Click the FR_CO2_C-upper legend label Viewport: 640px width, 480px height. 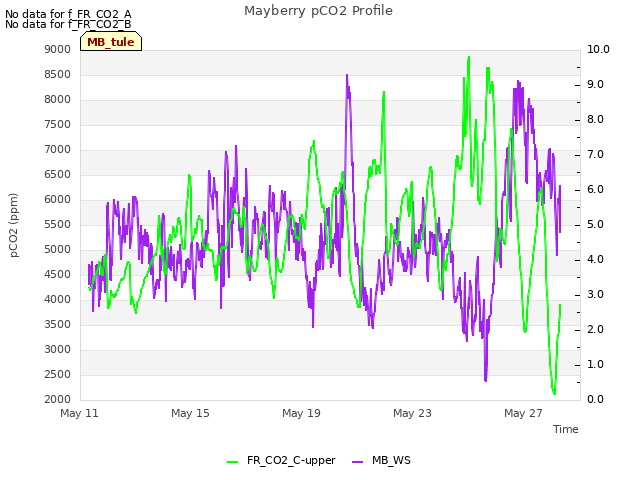click(291, 460)
